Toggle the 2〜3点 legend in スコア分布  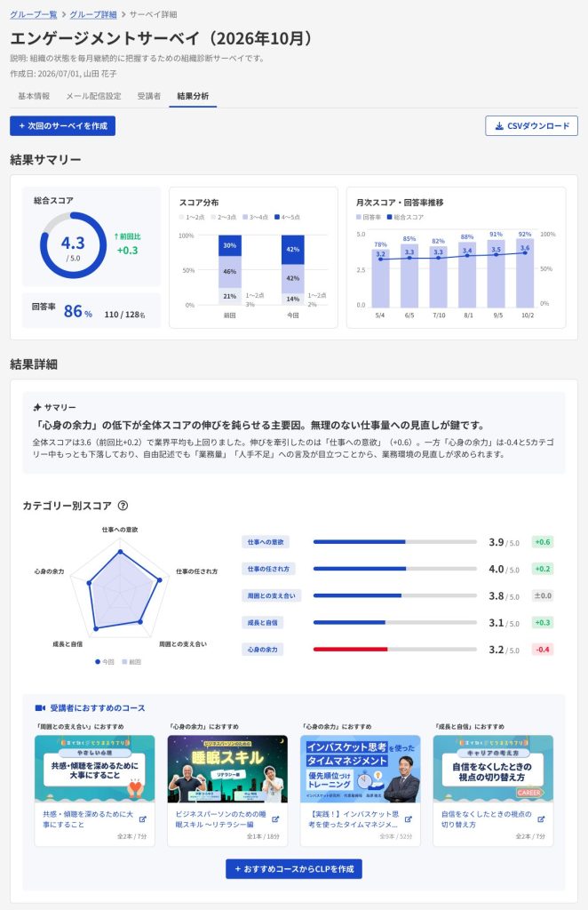(224, 217)
